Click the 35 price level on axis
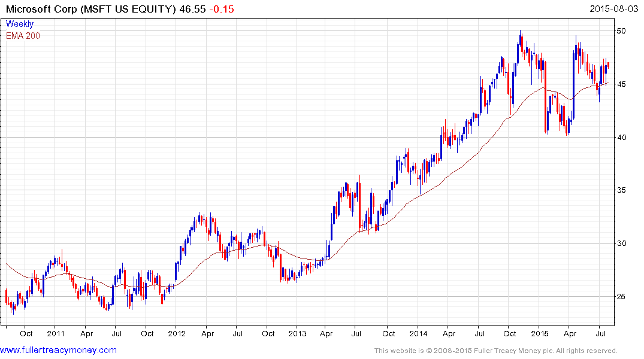 click(x=624, y=190)
